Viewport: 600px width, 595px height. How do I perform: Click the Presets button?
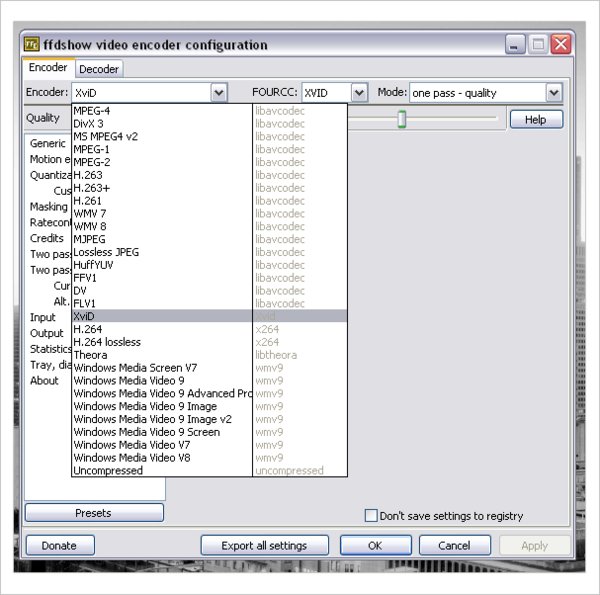point(94,513)
